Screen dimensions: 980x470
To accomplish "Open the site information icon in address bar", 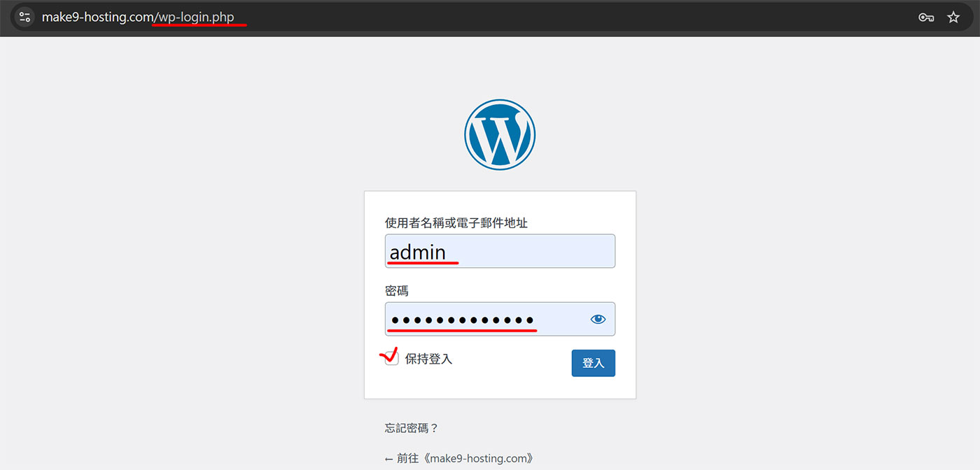I will pyautogui.click(x=25, y=17).
